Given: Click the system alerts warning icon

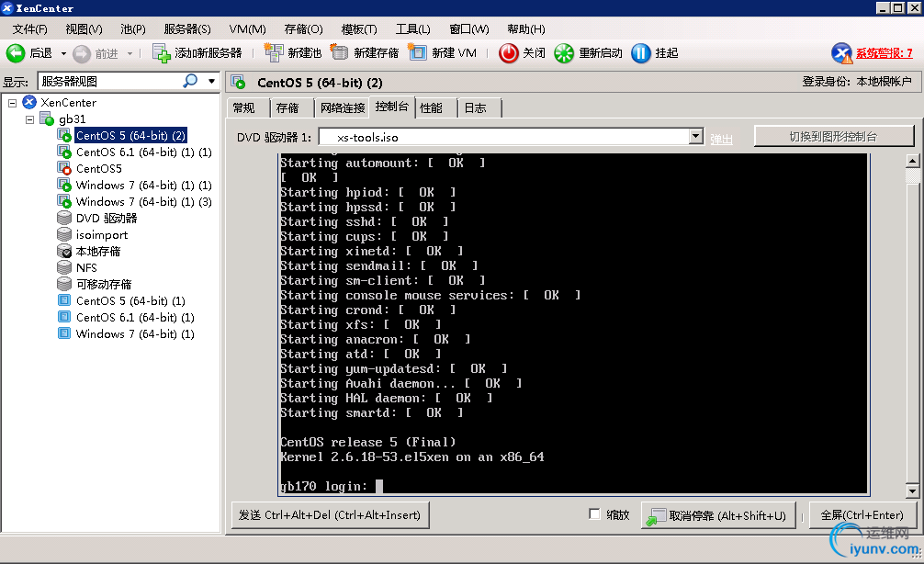Looking at the screenshot, I should (841, 53).
